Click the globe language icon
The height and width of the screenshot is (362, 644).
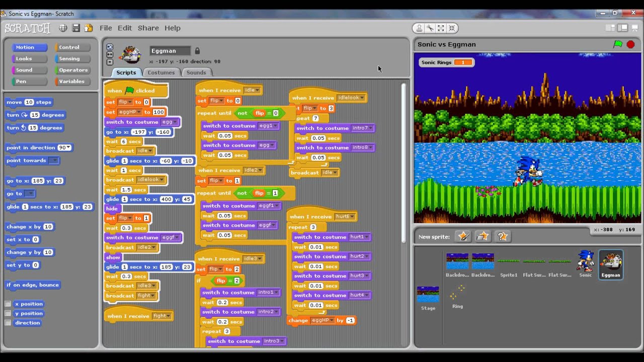[x=63, y=28]
